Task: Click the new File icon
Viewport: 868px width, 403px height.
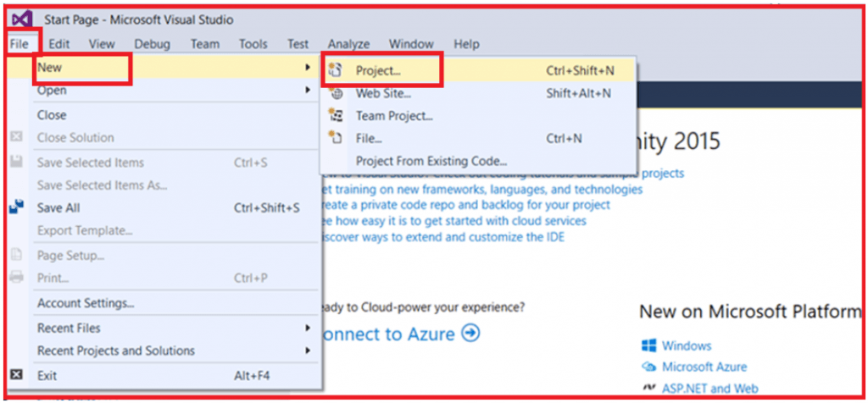Action: (335, 138)
